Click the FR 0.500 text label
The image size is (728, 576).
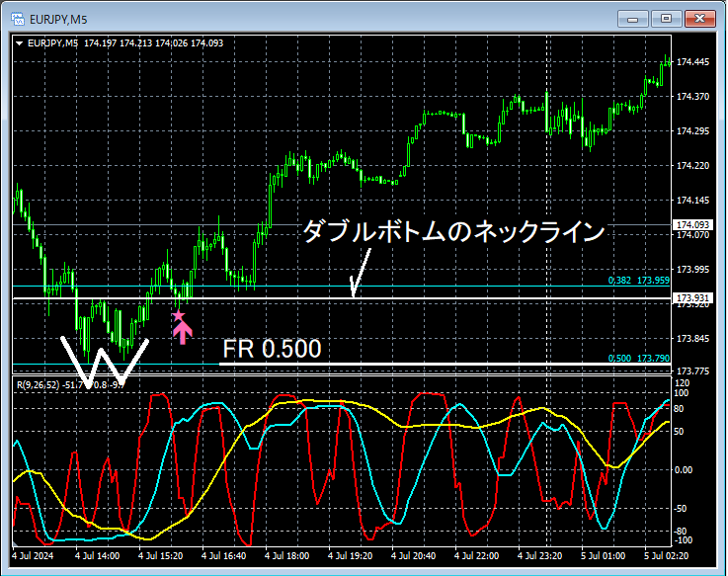click(x=272, y=349)
